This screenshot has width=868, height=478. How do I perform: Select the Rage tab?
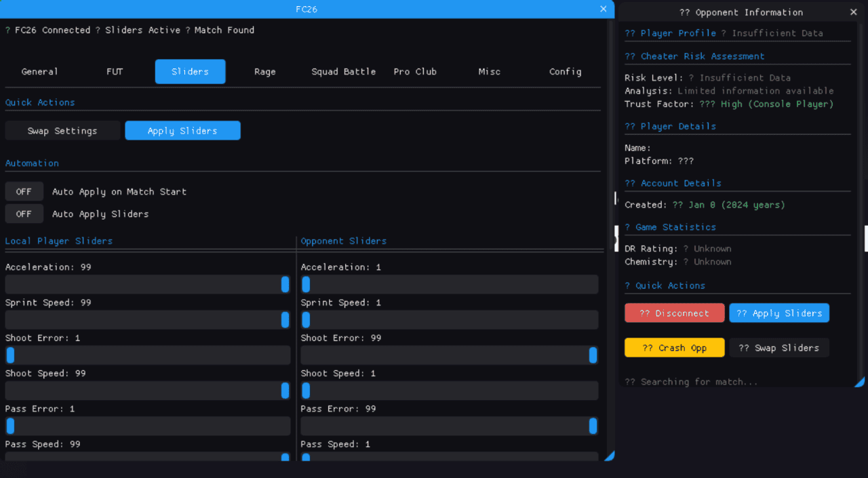tap(265, 72)
